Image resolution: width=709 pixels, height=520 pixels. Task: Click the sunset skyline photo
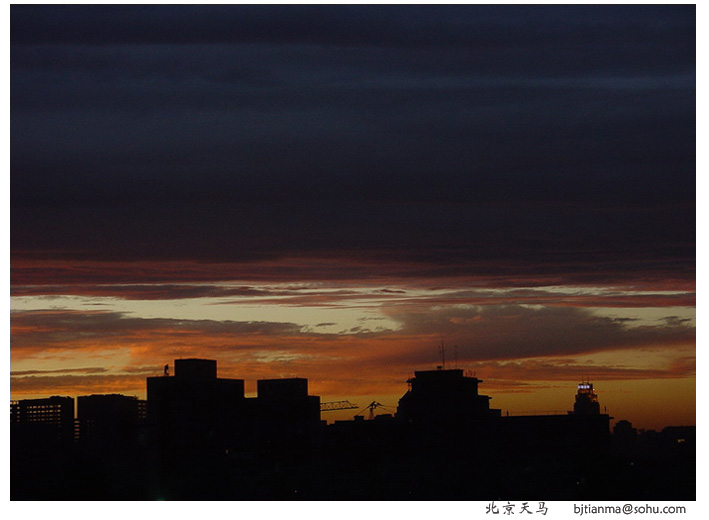point(353,252)
